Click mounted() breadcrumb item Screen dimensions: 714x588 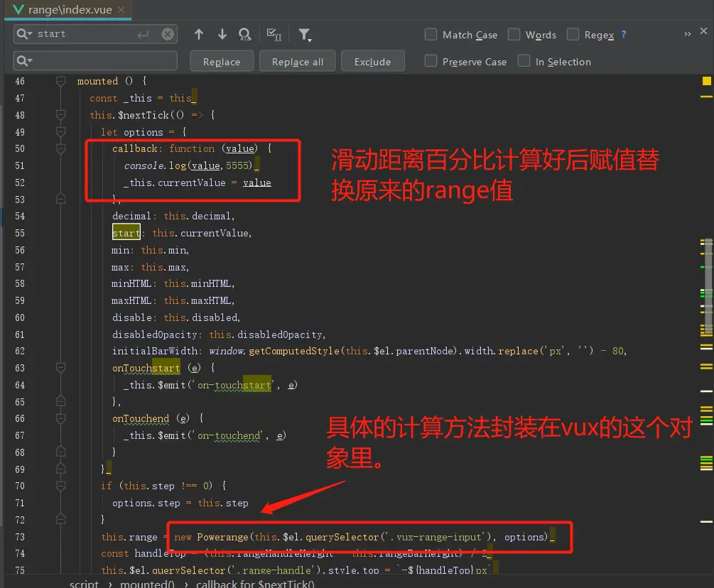coord(147,583)
